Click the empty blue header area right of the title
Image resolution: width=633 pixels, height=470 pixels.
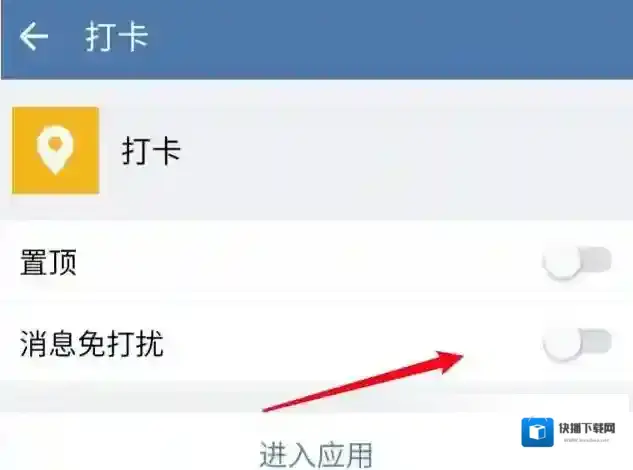point(388,37)
